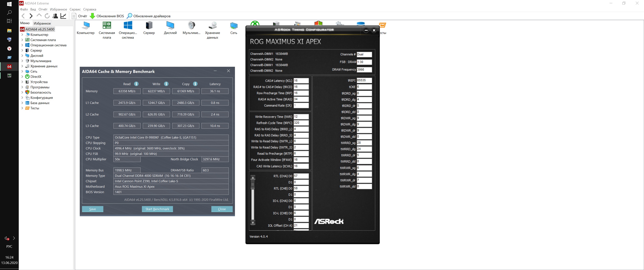644x270 pixels.
Task: Select База данных in the sidebar tree
Action: point(40,103)
